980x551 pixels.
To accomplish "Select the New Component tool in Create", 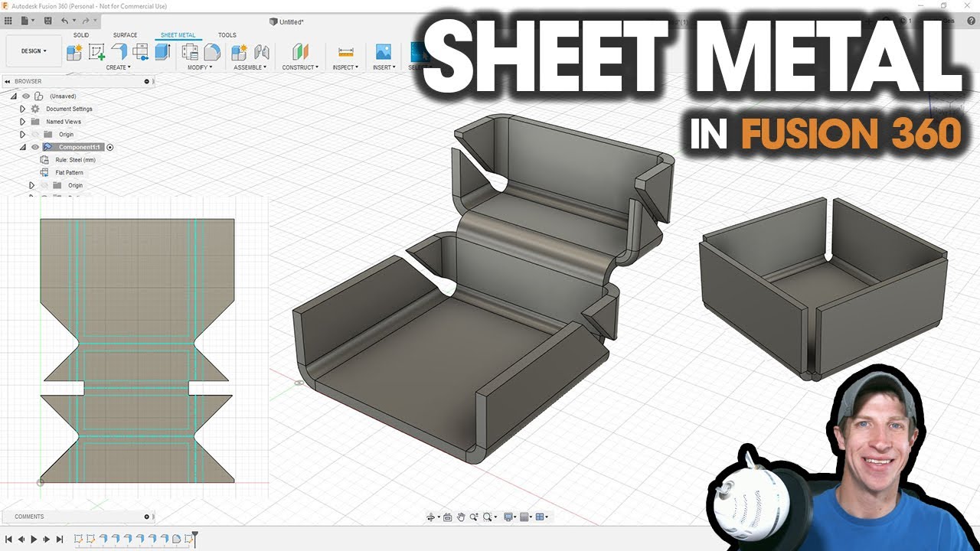I will click(x=74, y=52).
